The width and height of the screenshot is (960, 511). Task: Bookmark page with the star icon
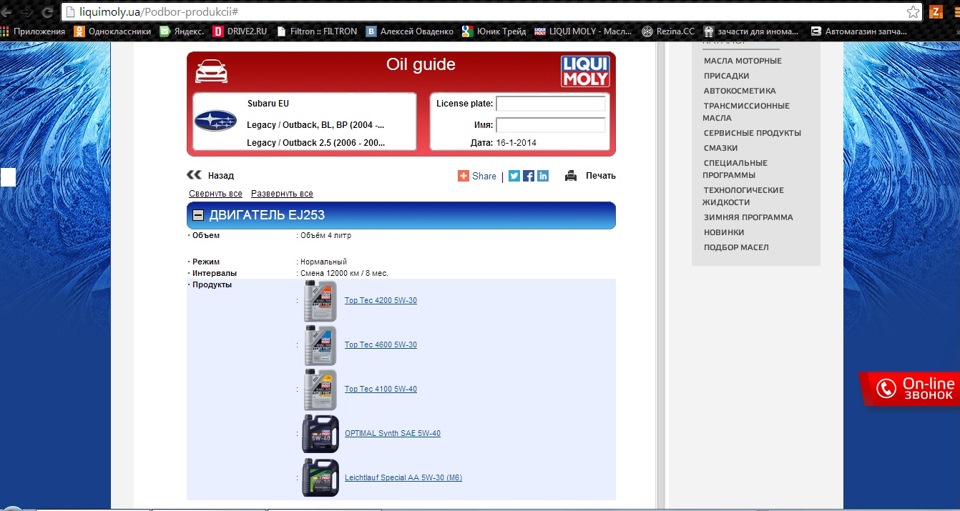tap(913, 12)
